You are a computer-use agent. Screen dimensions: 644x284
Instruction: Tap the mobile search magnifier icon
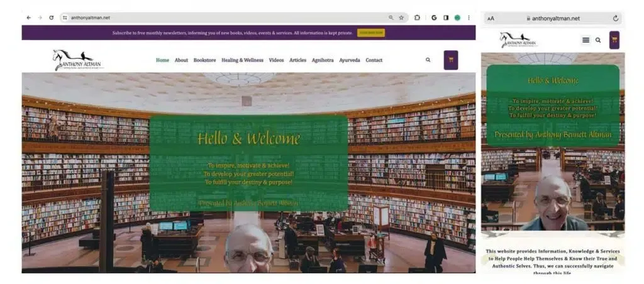coord(598,40)
